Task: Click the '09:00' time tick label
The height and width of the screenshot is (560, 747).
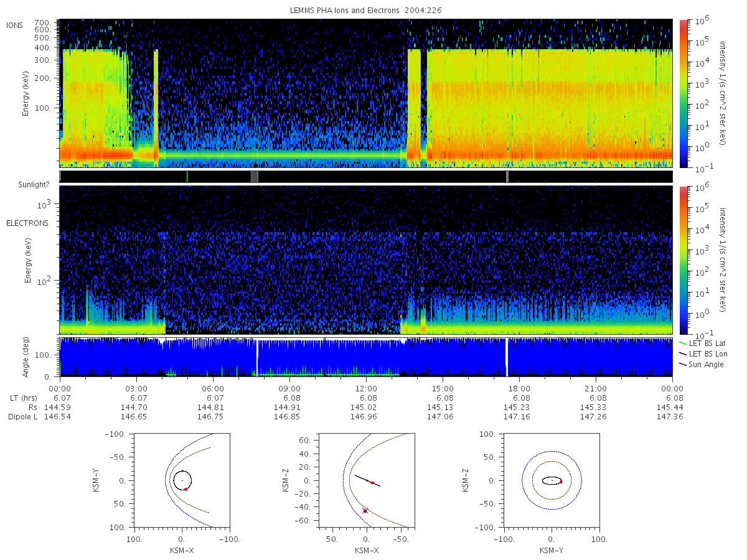Action: click(289, 388)
